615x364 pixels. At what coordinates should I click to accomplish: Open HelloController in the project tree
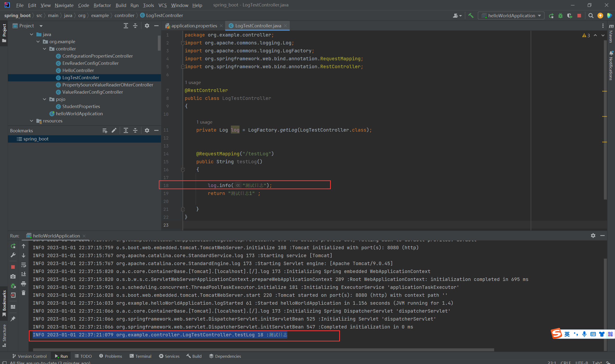click(x=78, y=70)
